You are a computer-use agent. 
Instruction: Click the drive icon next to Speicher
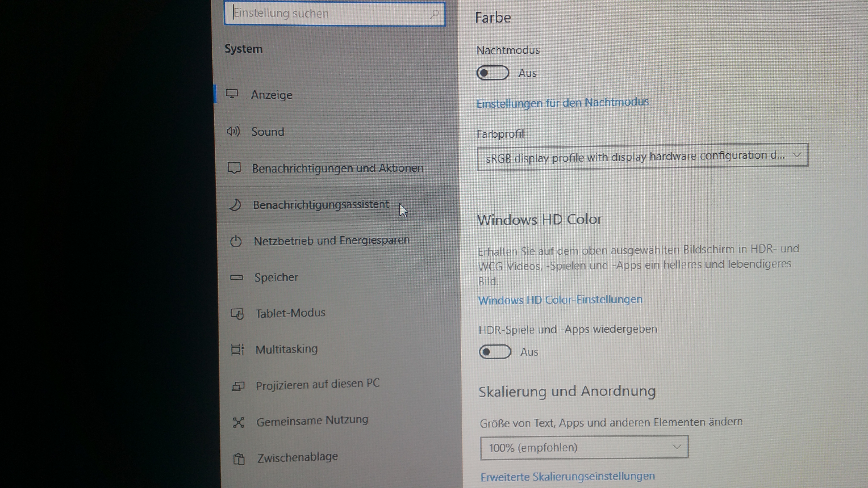click(236, 277)
